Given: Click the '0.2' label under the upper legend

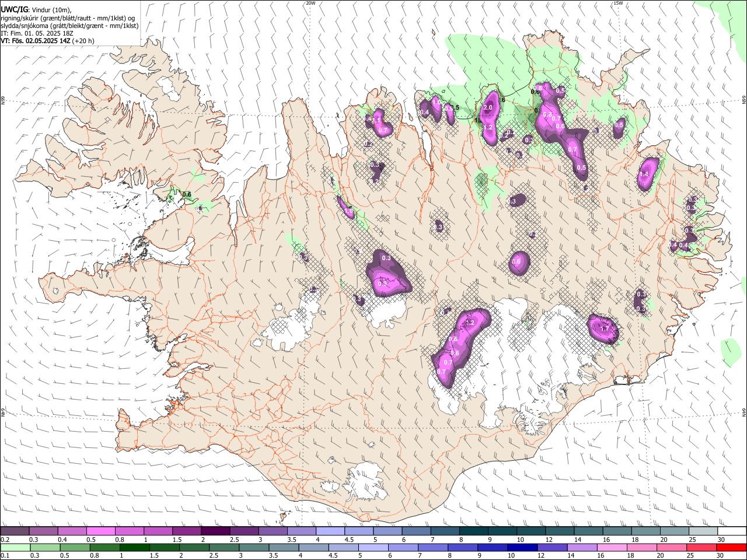Looking at the screenshot, I should 5,540.
